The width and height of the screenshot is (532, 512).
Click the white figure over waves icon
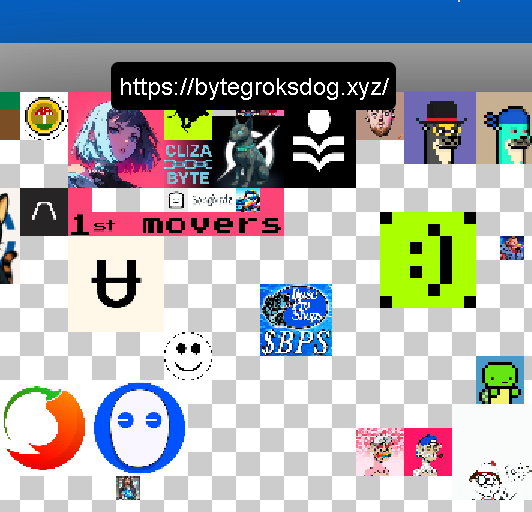[x=320, y=140]
